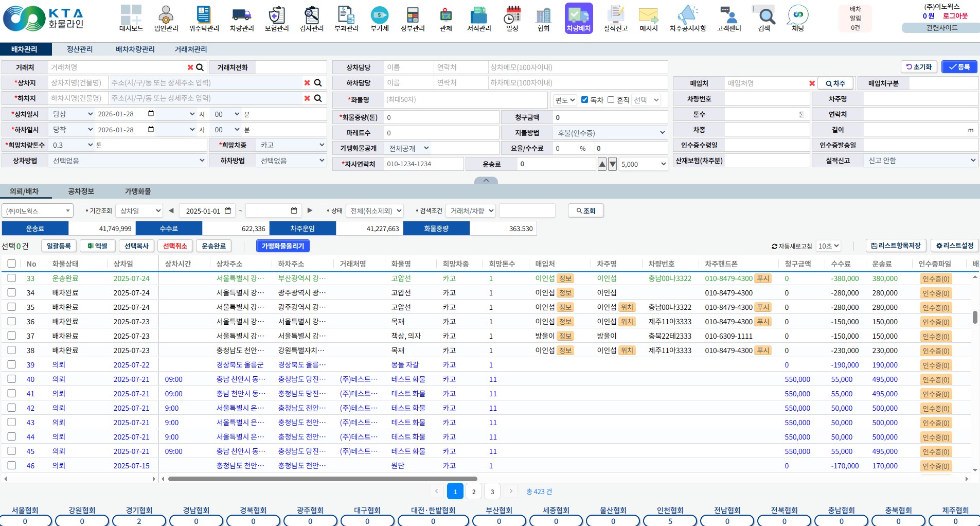Click the 조회 search button

pyautogui.click(x=585, y=211)
